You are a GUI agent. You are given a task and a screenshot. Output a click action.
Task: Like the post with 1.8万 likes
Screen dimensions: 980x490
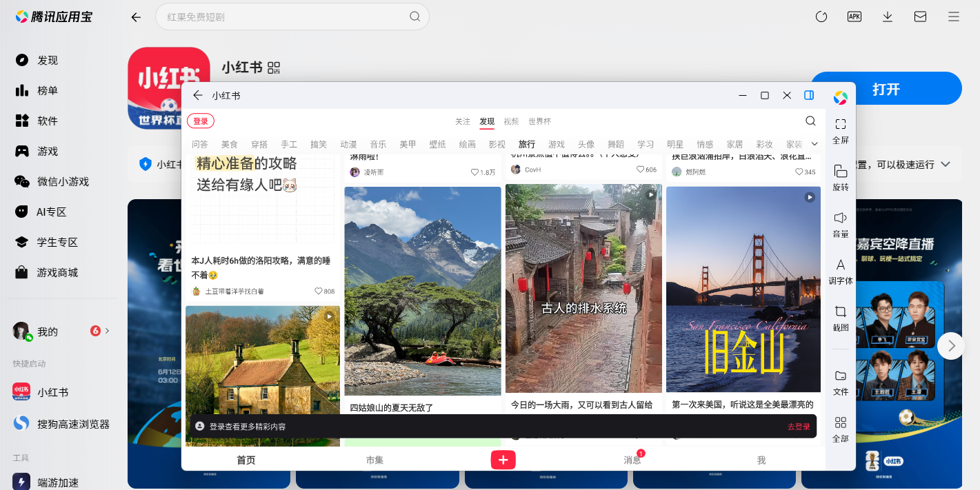(x=475, y=172)
